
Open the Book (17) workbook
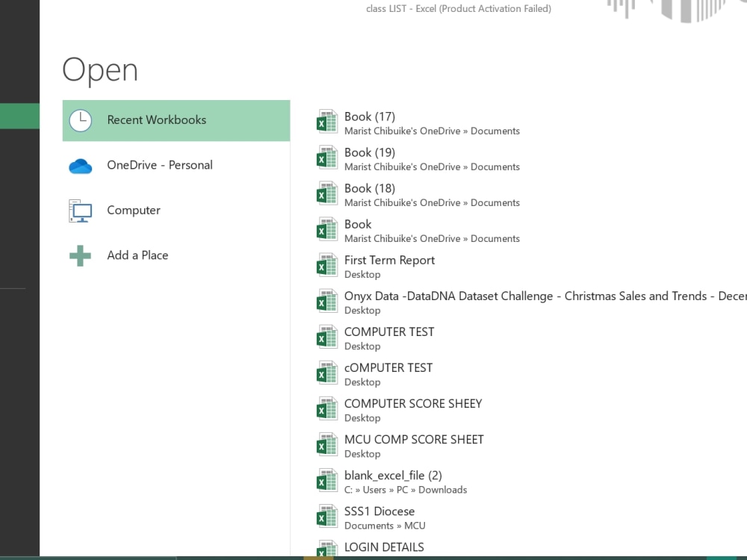(x=370, y=116)
